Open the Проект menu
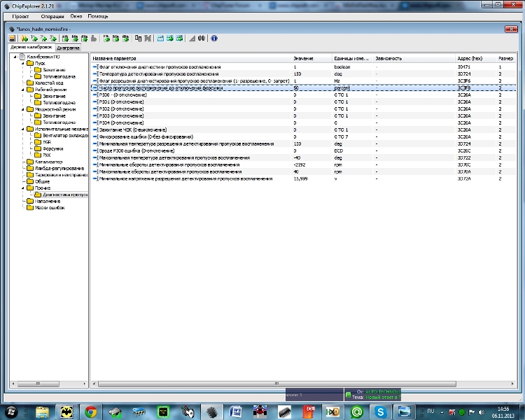This screenshot has height=420, width=525. tap(20, 15)
